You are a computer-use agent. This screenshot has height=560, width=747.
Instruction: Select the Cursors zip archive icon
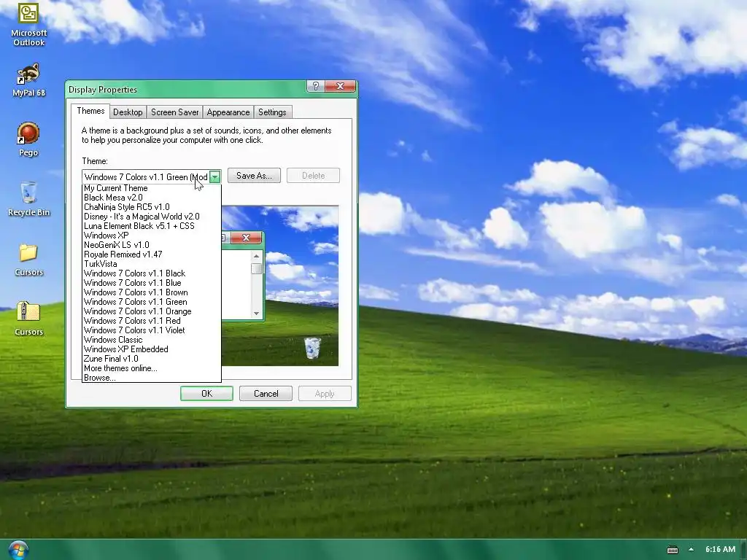point(28,319)
